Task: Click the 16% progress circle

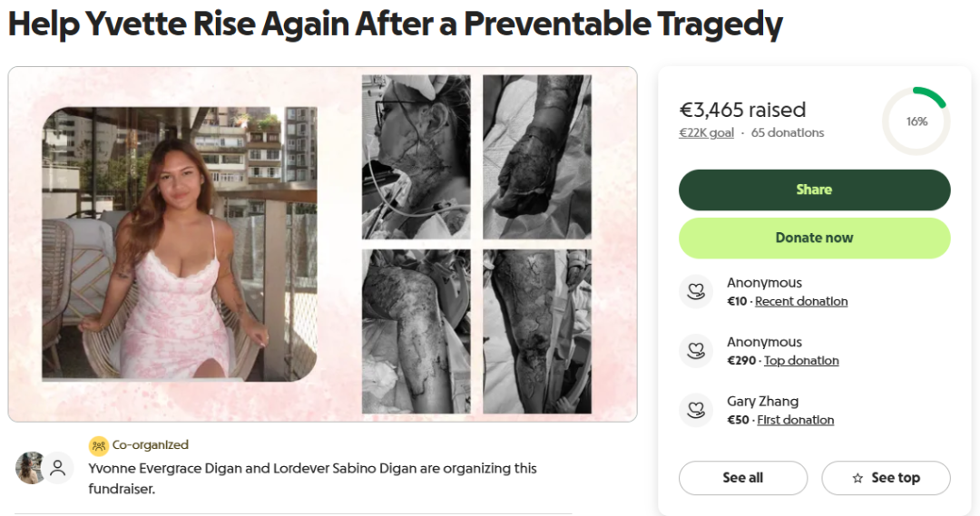Action: [916, 122]
